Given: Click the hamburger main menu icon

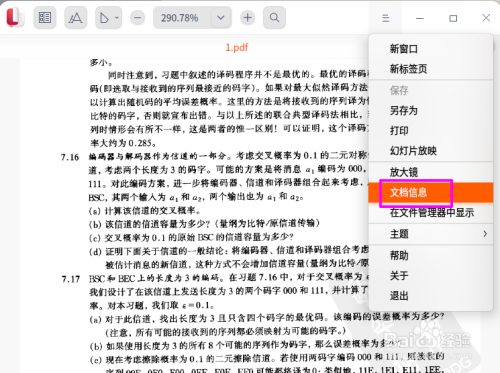Looking at the screenshot, I should [386, 18].
